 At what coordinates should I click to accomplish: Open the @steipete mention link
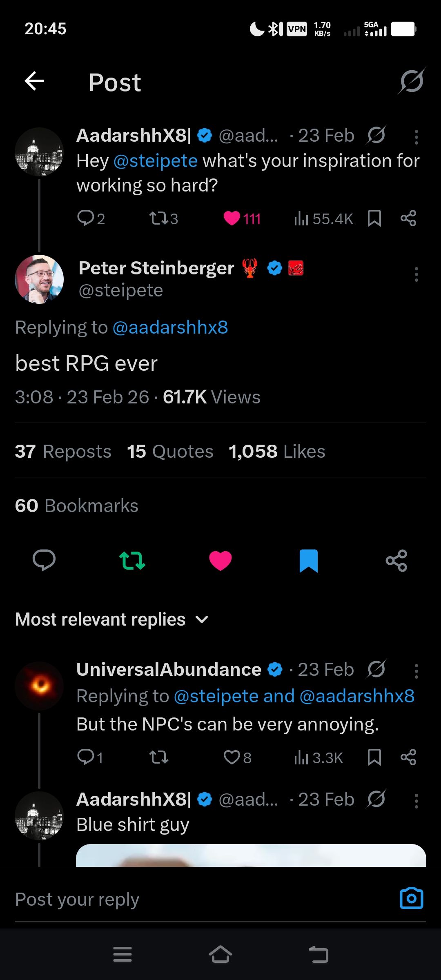[x=156, y=161]
